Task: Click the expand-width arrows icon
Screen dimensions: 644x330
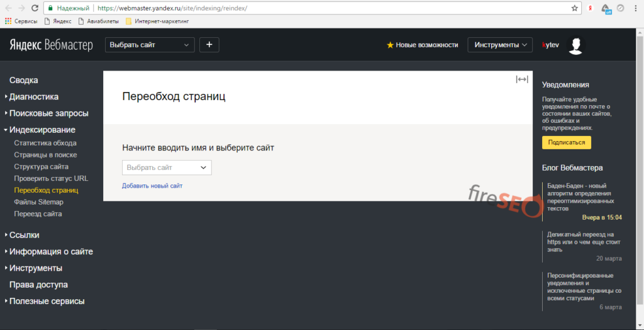Action: [522, 79]
